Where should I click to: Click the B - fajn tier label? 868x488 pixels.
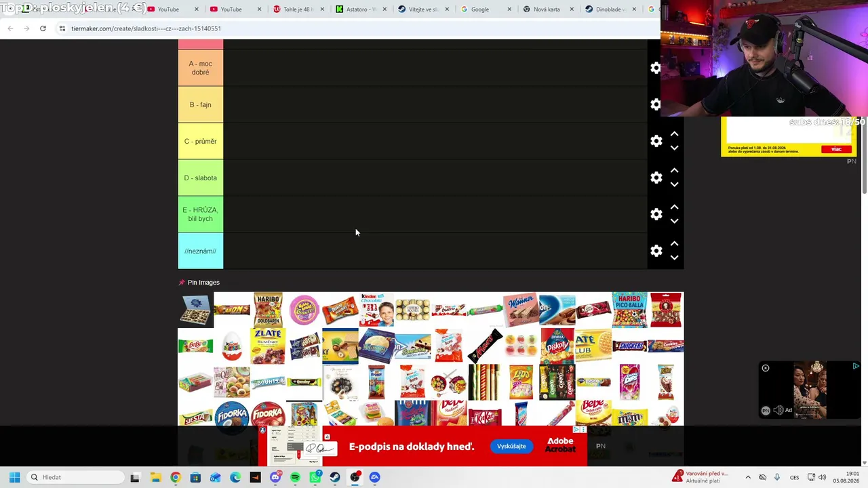[200, 104]
